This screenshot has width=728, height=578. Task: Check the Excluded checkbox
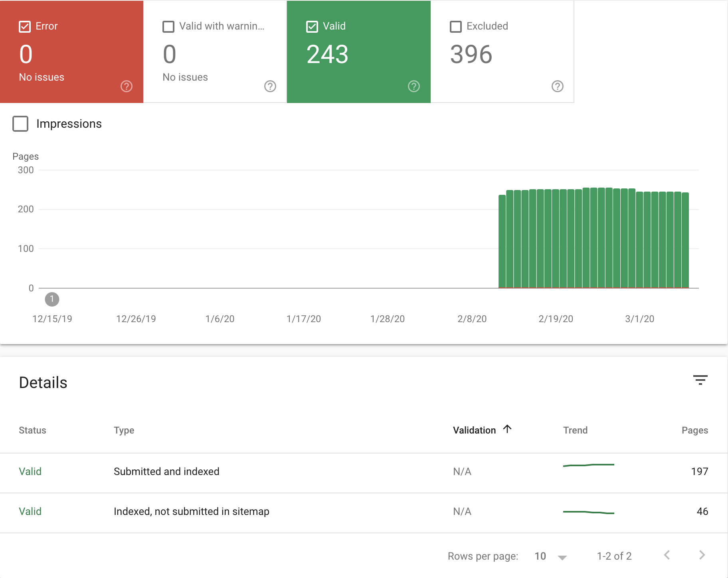coord(456,27)
